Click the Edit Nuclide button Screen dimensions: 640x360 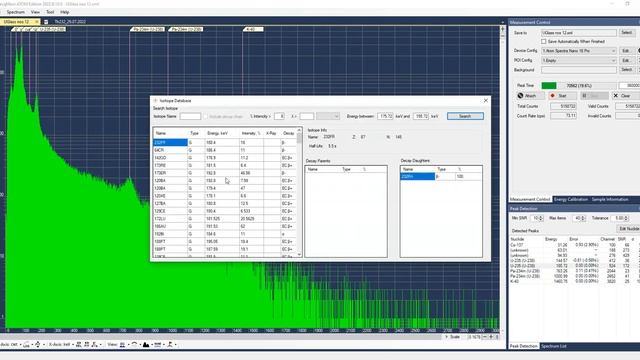coord(628,229)
